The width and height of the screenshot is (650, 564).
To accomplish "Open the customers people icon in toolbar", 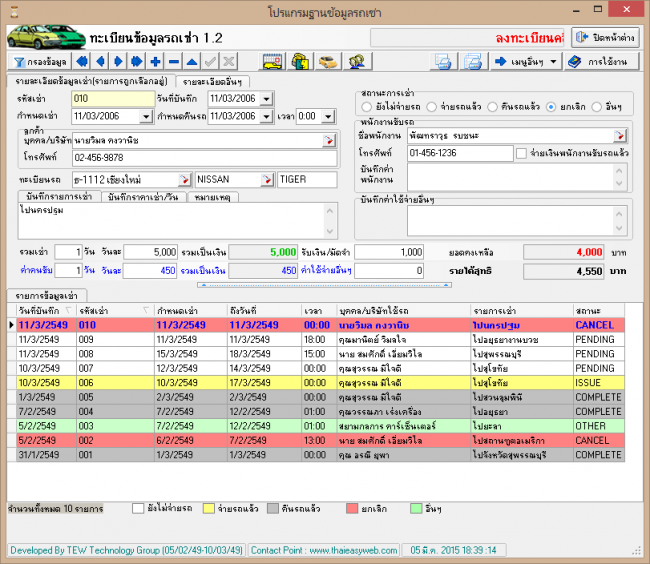I will point(354,61).
